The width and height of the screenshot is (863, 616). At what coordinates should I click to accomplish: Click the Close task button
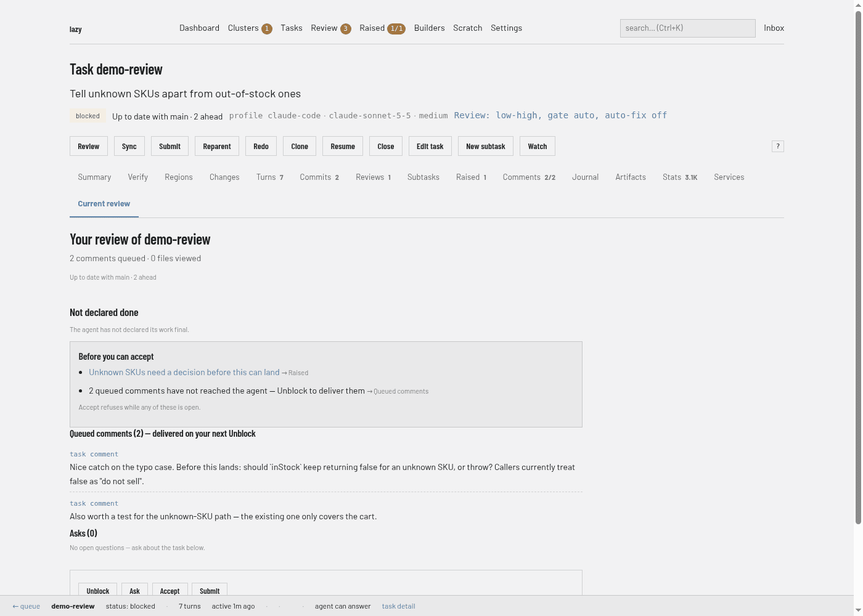point(386,147)
